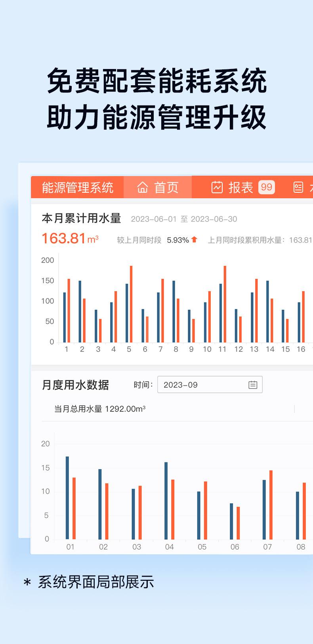Open the calendar icon in the 时间 field
This screenshot has width=313, height=644.
(253, 385)
